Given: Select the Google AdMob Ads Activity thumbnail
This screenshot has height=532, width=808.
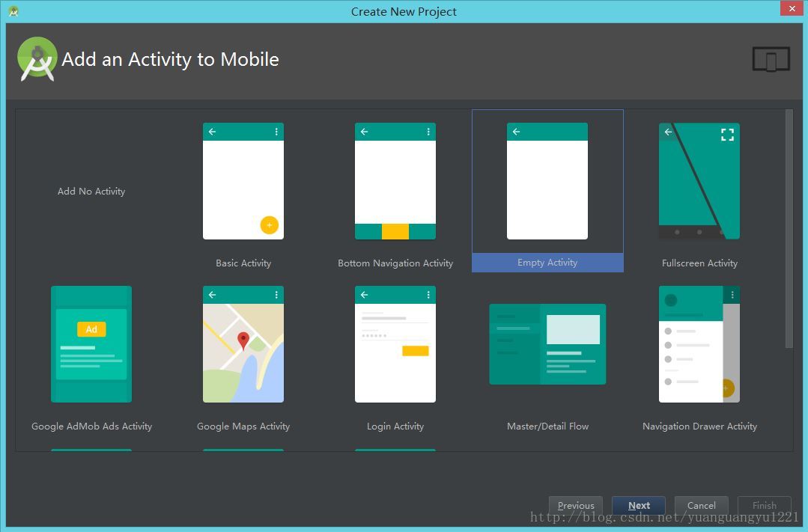Looking at the screenshot, I should (x=91, y=344).
